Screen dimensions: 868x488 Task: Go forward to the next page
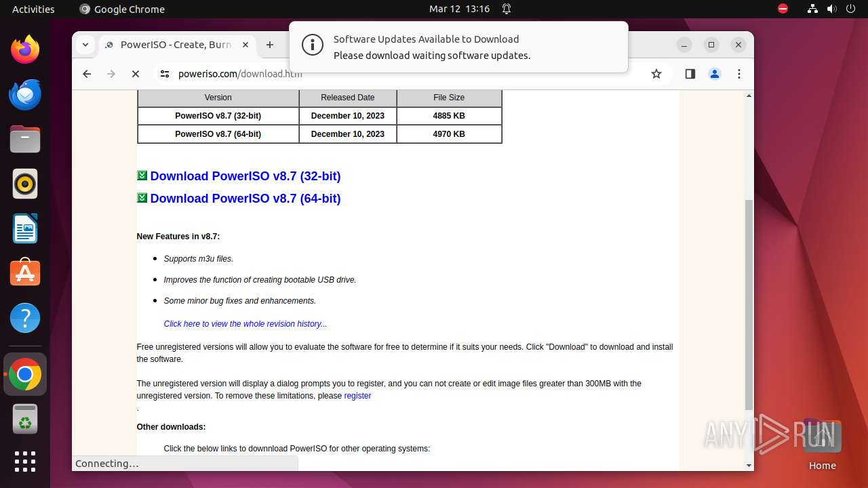tap(111, 74)
